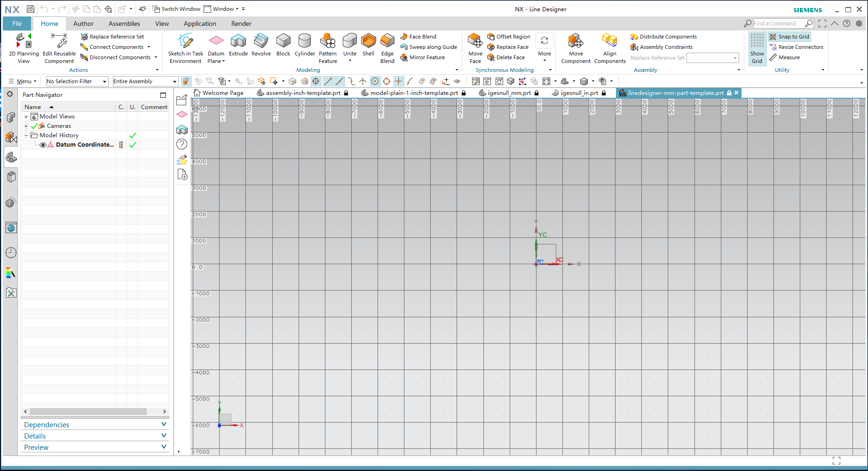Switch to the Welcome Page tab
Screen dimensions: 868x471
click(219, 93)
